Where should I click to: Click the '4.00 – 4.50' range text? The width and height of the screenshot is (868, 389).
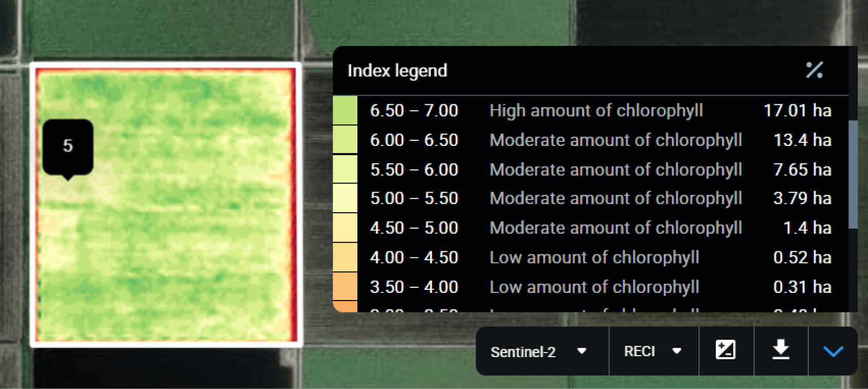pos(414,257)
